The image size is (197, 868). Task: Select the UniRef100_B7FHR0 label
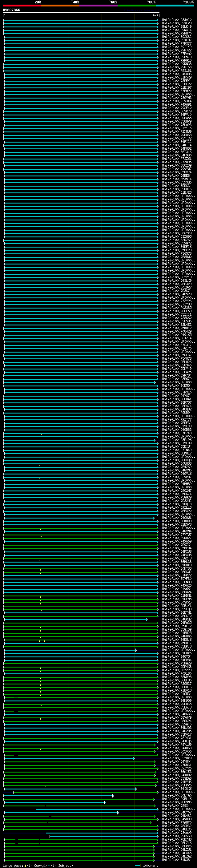pyautogui.click(x=177, y=91)
